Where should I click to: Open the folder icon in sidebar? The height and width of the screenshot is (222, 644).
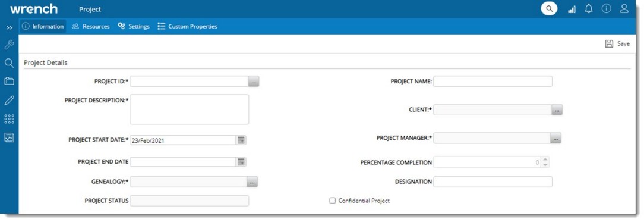[x=9, y=81]
